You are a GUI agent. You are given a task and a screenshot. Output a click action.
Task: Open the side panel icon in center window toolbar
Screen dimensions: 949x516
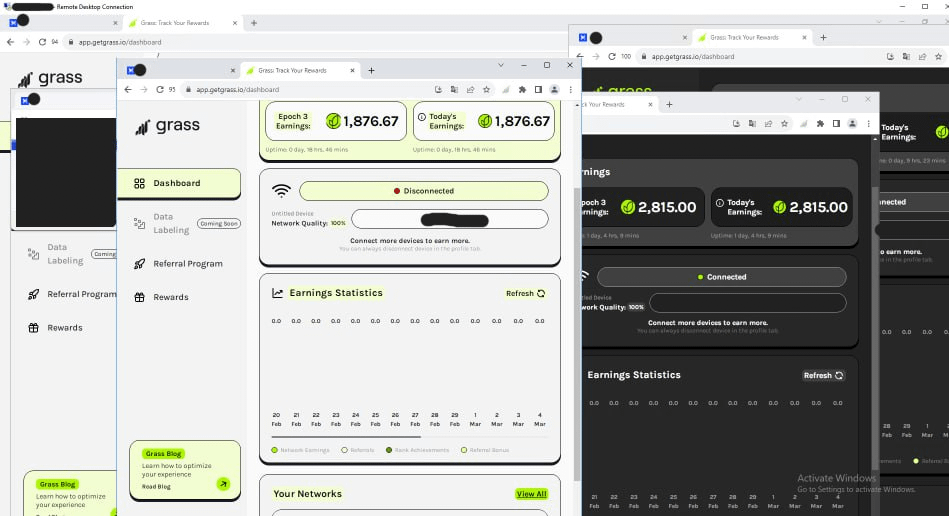pyautogui.click(x=538, y=90)
